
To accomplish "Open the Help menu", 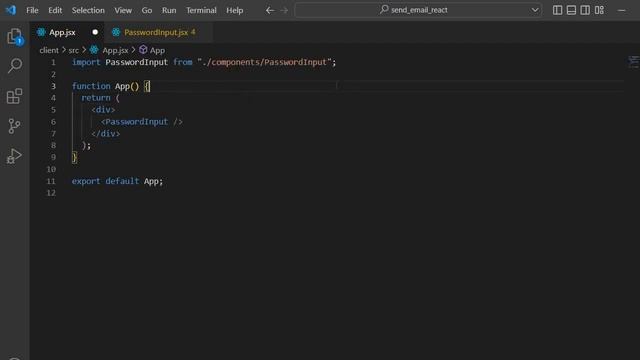I will (235, 10).
